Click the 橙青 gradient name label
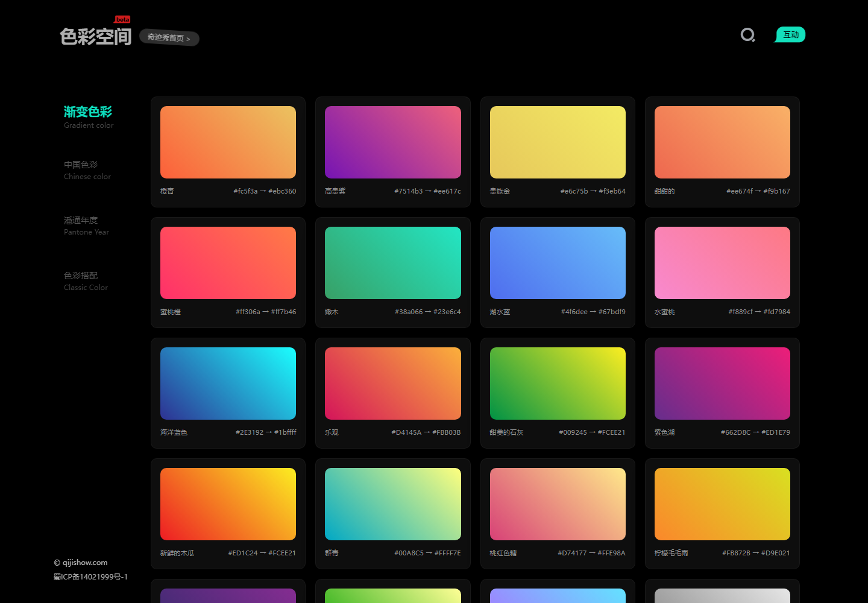Viewport: 868px width, 603px height. (167, 191)
